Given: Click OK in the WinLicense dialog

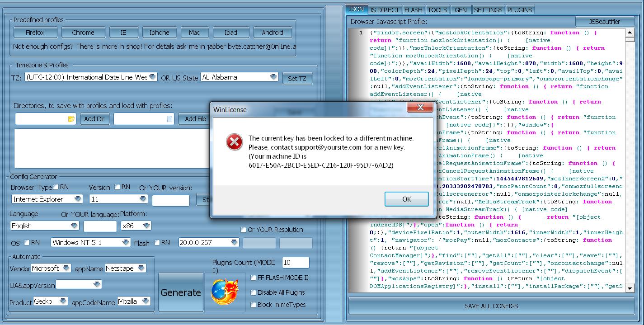Looking at the screenshot, I should [407, 199].
